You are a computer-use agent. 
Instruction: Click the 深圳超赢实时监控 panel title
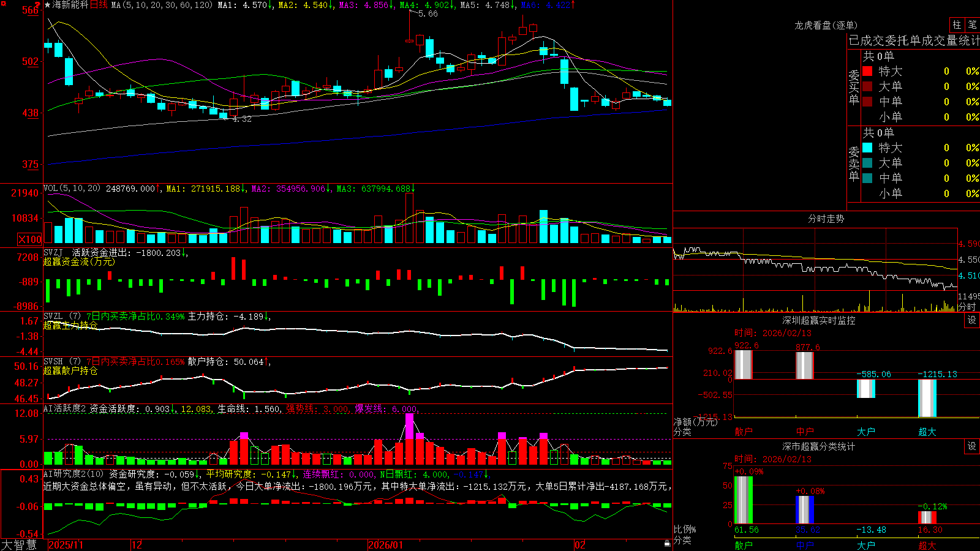pos(818,320)
